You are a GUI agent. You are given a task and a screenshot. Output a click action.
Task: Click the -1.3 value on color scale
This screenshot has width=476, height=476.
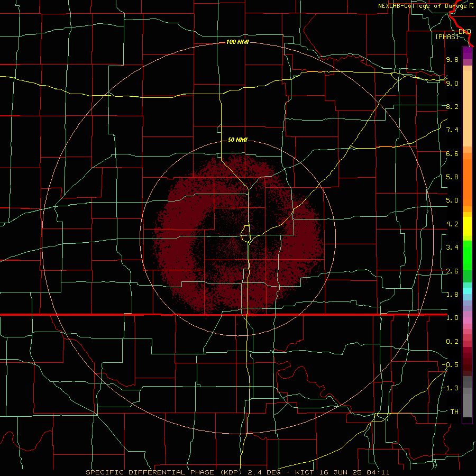tap(450, 388)
